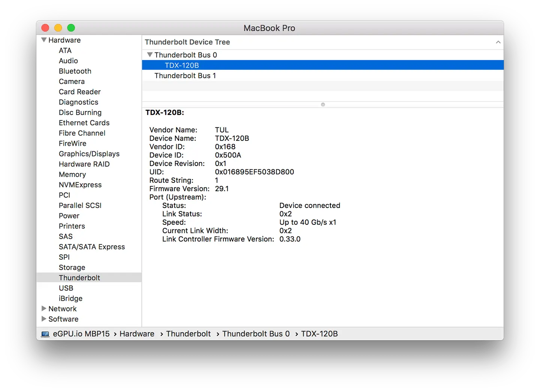Expand the Software section
The height and width of the screenshot is (392, 540).
tap(44, 319)
